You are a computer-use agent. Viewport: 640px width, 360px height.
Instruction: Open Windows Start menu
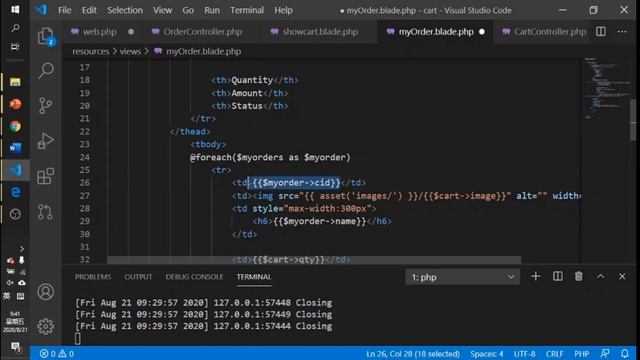coord(15,9)
